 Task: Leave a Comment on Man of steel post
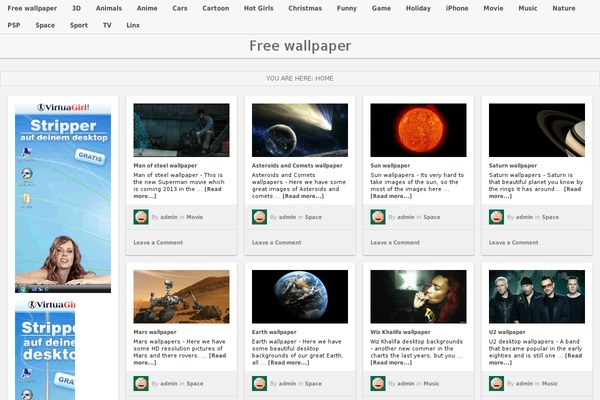tap(158, 243)
